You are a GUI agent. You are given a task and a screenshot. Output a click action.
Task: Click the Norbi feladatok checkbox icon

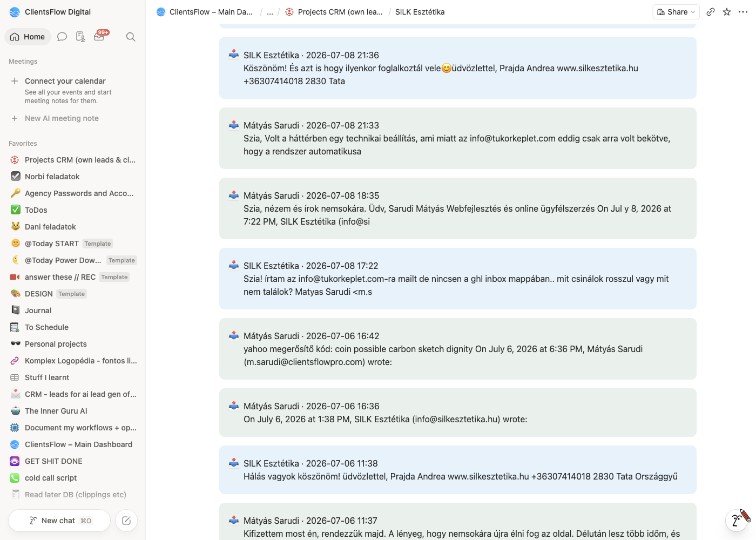point(15,177)
